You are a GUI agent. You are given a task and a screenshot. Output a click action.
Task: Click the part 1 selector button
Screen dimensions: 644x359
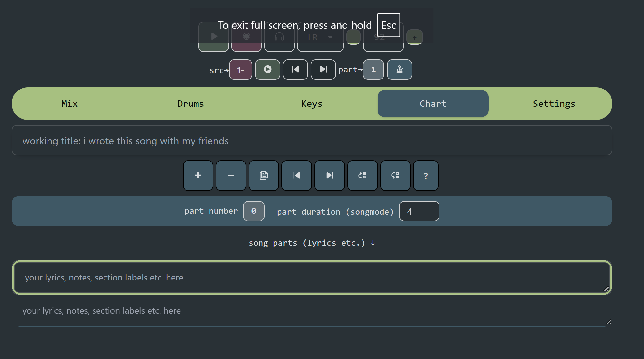(373, 69)
